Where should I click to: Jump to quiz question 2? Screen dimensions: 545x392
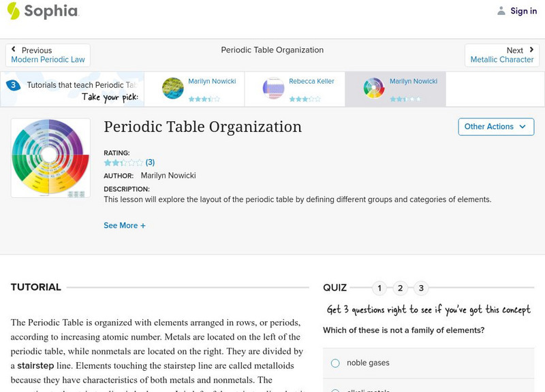[401, 288]
